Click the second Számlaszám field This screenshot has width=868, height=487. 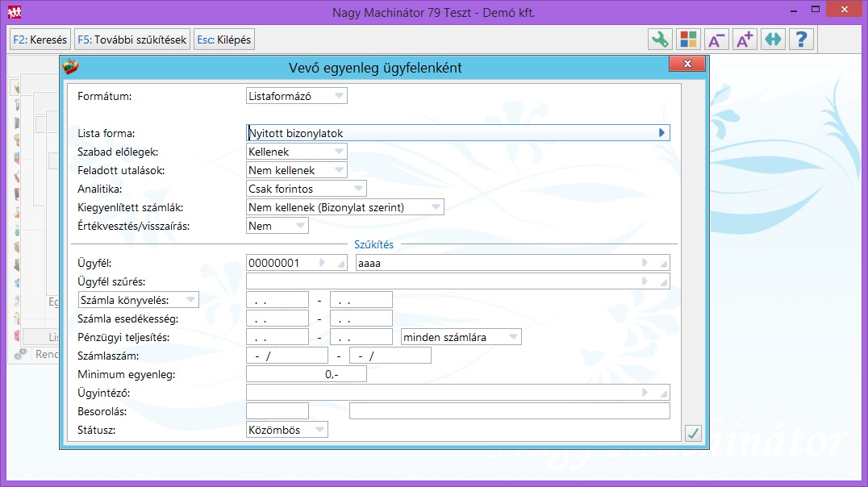(x=390, y=356)
